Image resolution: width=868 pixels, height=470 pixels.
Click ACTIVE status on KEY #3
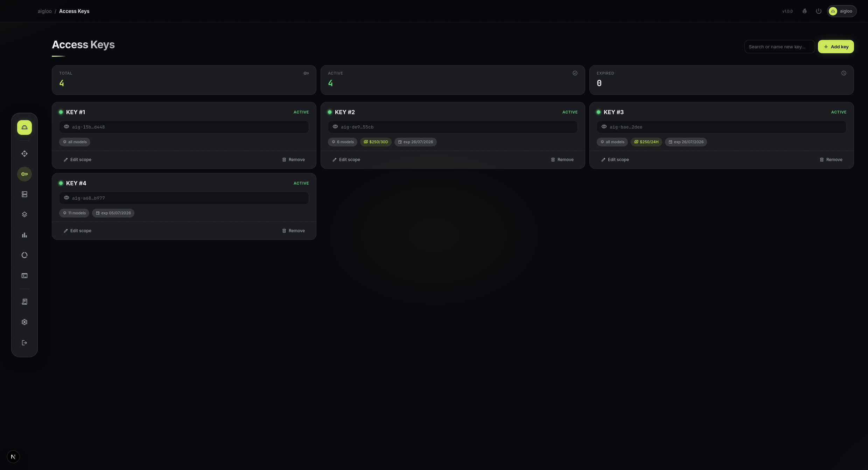point(839,112)
